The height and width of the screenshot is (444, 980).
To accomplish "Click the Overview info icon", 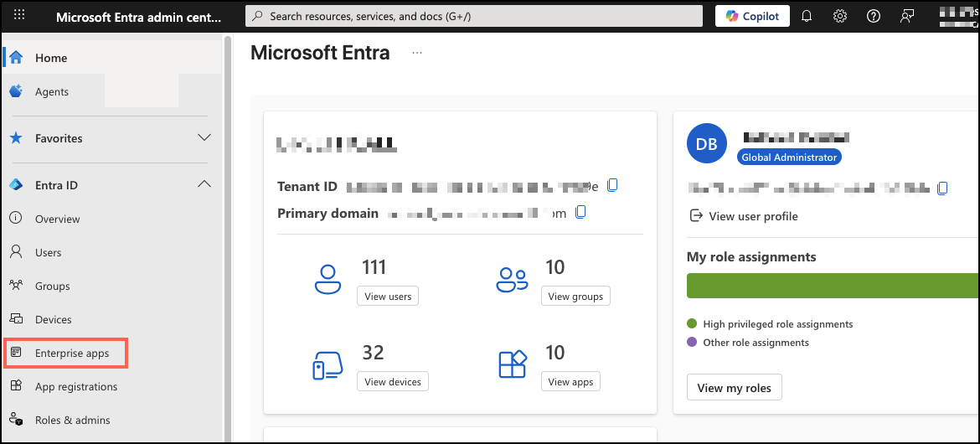I will pos(16,219).
